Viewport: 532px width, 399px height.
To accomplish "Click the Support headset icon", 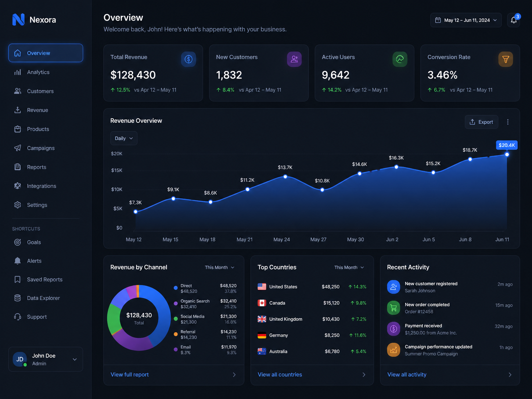I will pyautogui.click(x=17, y=317).
